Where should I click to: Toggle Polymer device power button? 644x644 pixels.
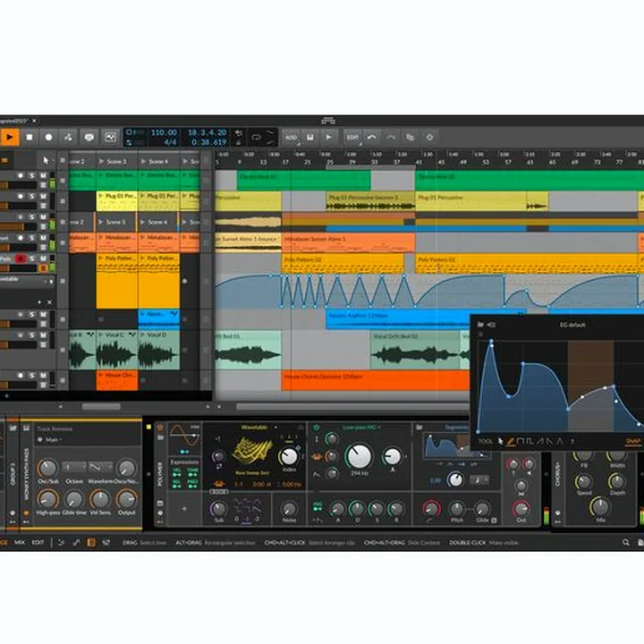[x=160, y=428]
